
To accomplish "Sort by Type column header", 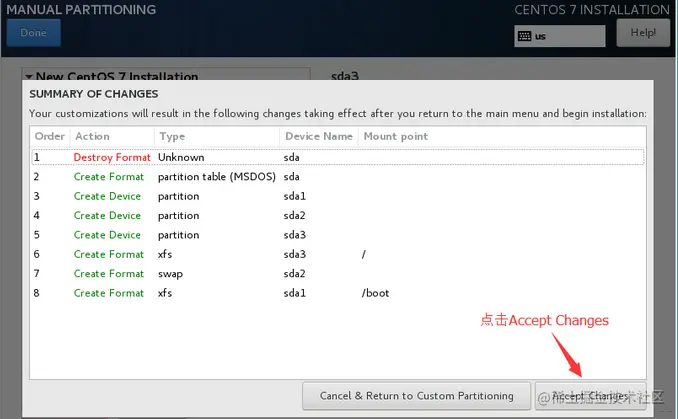I will [x=217, y=136].
